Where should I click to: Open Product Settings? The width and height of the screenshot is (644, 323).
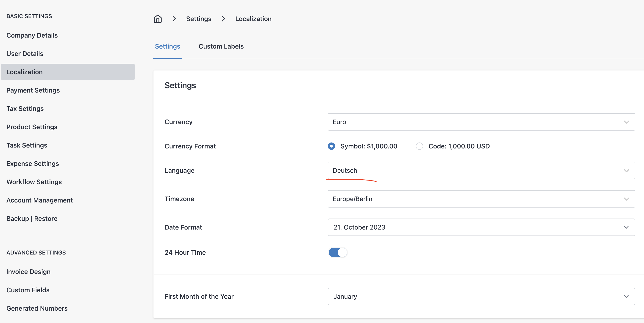click(x=32, y=127)
